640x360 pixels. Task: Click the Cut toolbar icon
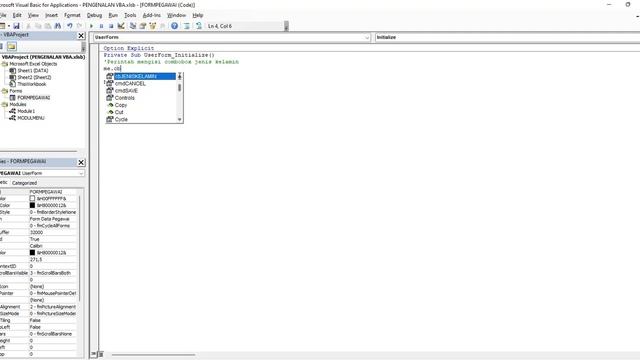pos(28,26)
